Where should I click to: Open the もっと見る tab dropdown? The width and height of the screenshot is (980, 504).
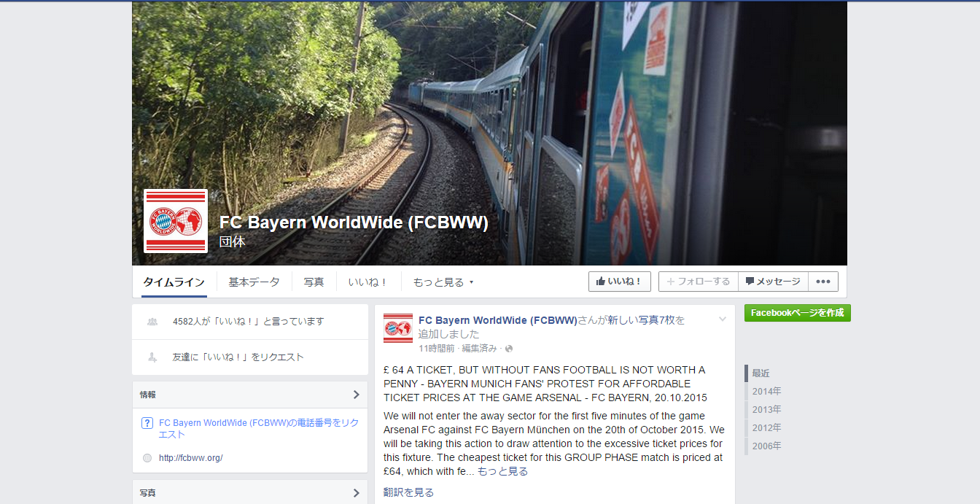pyautogui.click(x=443, y=282)
